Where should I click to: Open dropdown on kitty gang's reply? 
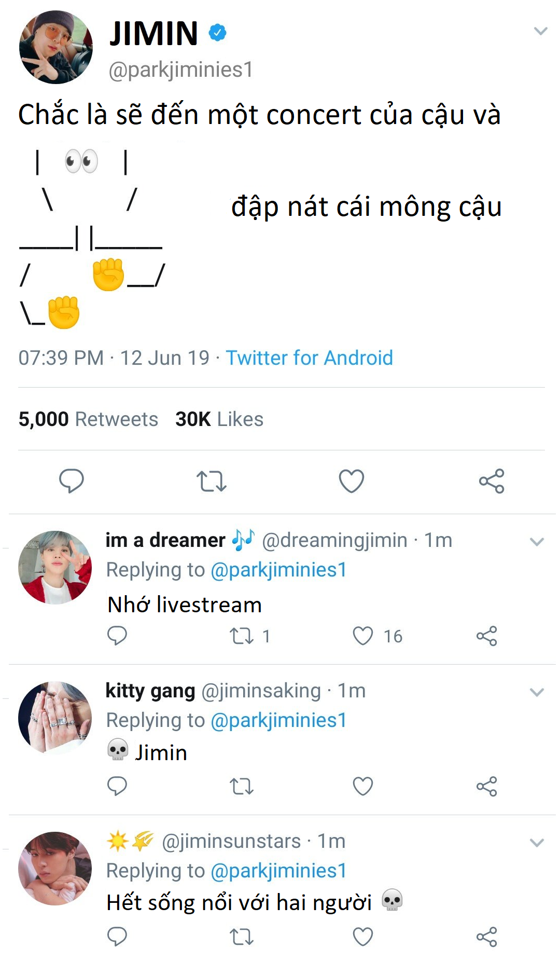coord(537,693)
